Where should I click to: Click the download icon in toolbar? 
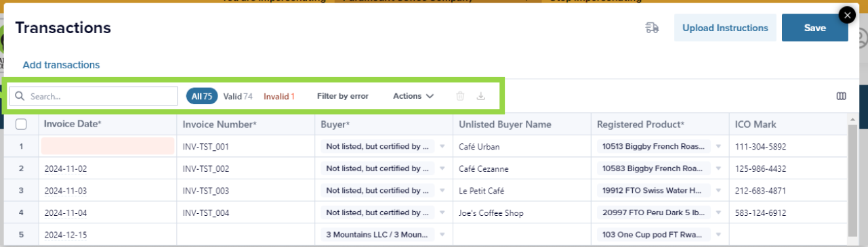point(481,96)
